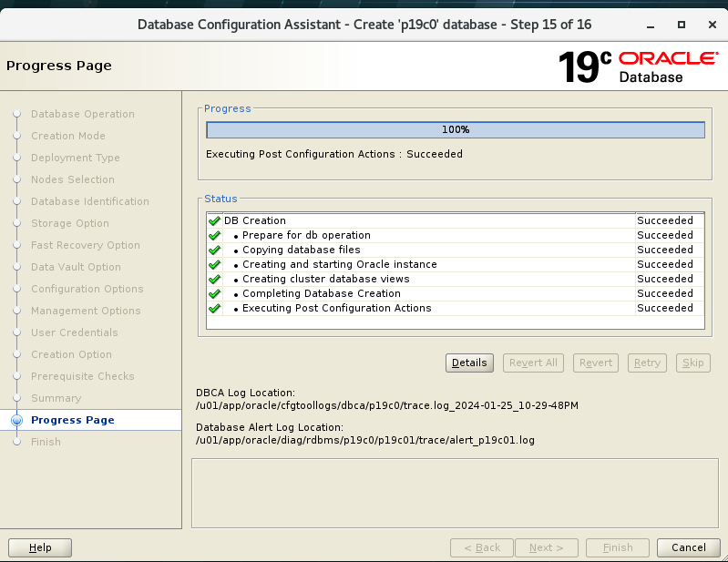The image size is (728, 562).
Task: Click Creating cluster database views text
Action: (x=326, y=279)
